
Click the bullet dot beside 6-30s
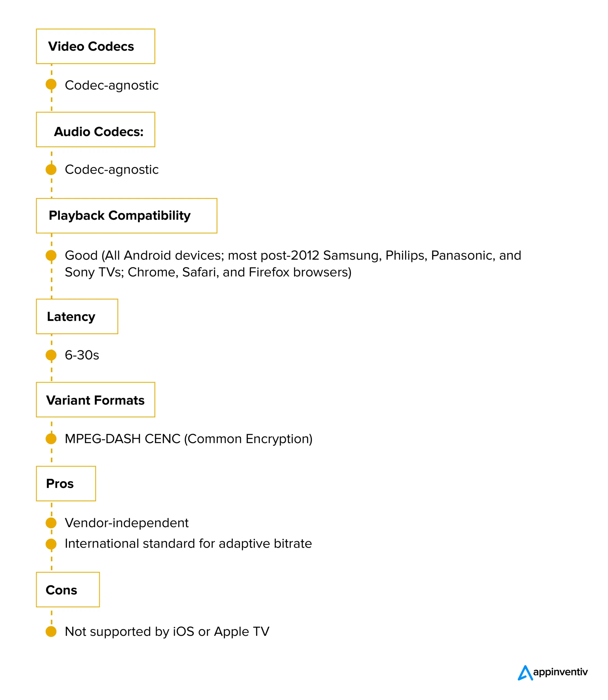[51, 355]
